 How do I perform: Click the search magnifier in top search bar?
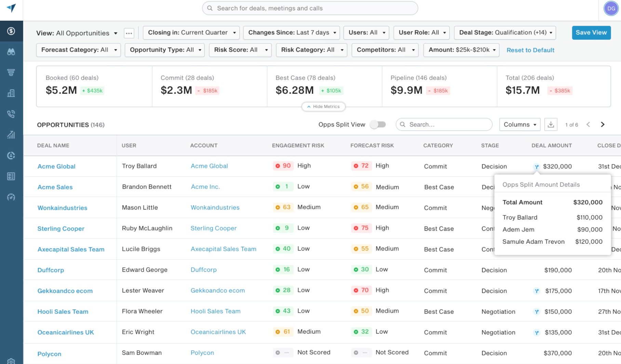[x=210, y=8]
